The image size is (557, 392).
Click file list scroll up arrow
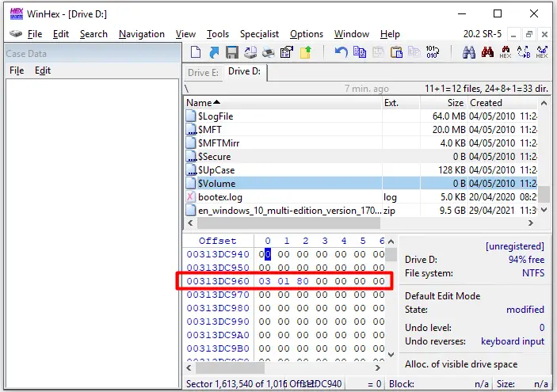(x=544, y=103)
